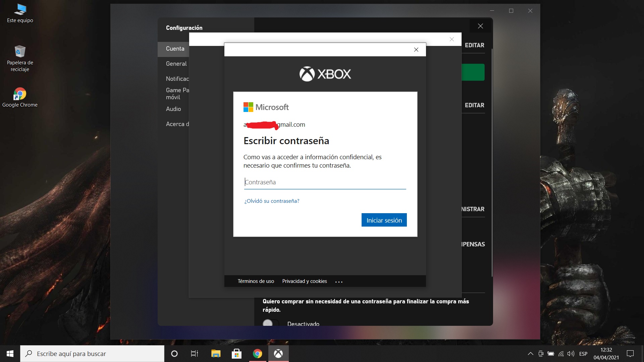644x362 pixels.
Task: Click the green button in account settings
Action: pyautogui.click(x=473, y=72)
